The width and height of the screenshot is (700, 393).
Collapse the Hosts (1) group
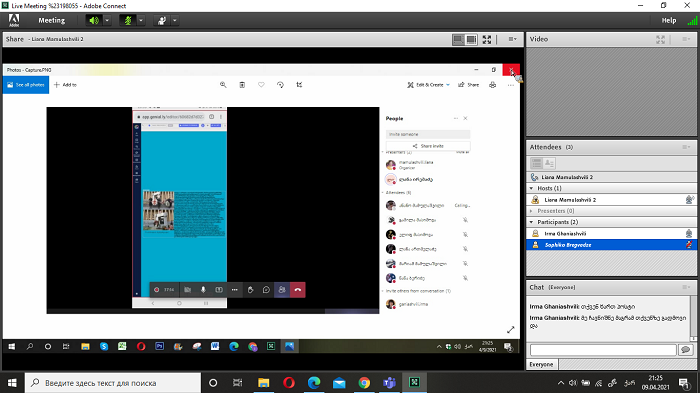coord(531,188)
